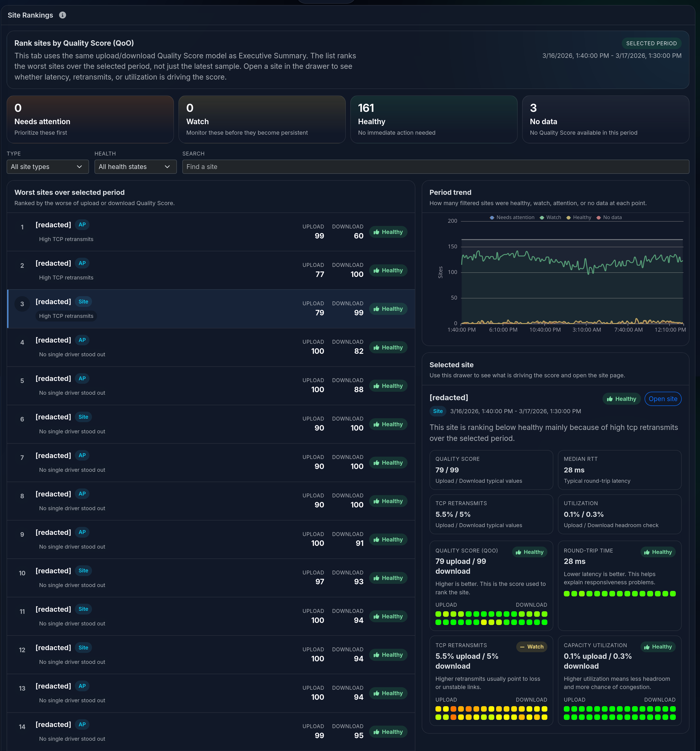
Task: Expand the Type filter chevron
Action: point(79,166)
